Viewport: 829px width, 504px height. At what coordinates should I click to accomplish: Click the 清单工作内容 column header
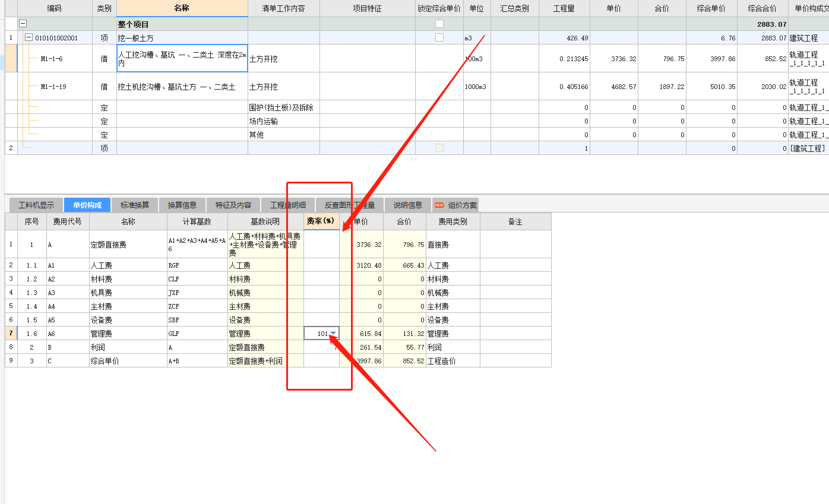pyautogui.click(x=284, y=8)
